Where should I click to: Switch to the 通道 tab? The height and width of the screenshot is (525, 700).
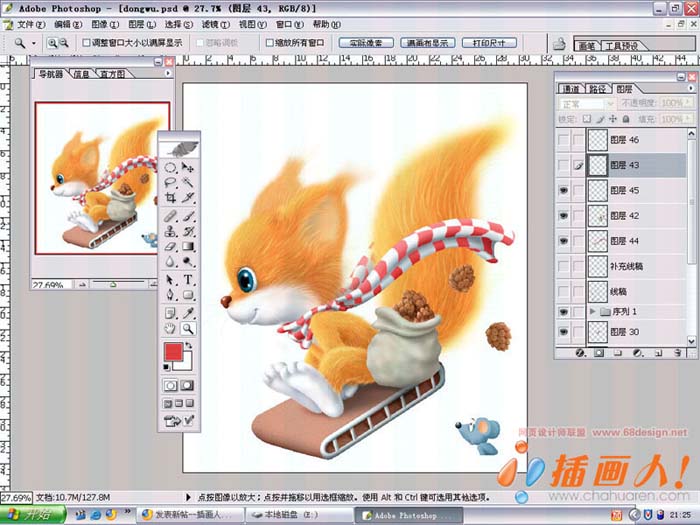click(x=571, y=89)
